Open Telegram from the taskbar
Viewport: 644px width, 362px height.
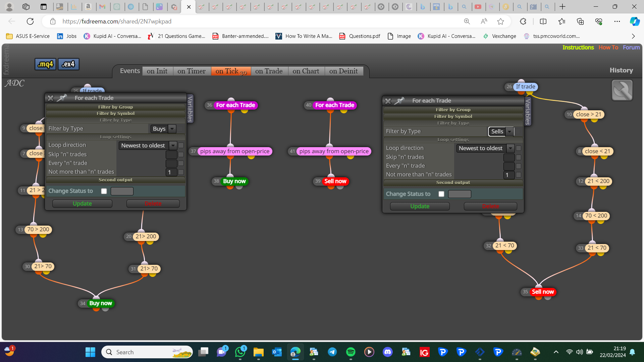click(x=332, y=352)
